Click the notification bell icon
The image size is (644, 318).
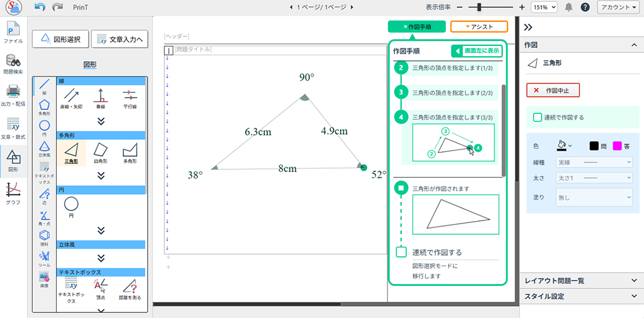(569, 8)
